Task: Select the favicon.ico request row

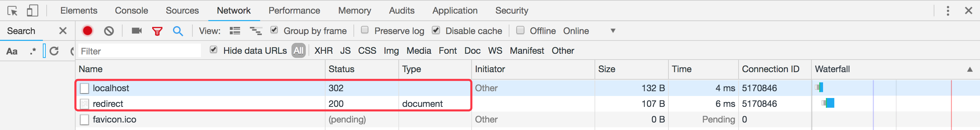Action: [x=528, y=119]
